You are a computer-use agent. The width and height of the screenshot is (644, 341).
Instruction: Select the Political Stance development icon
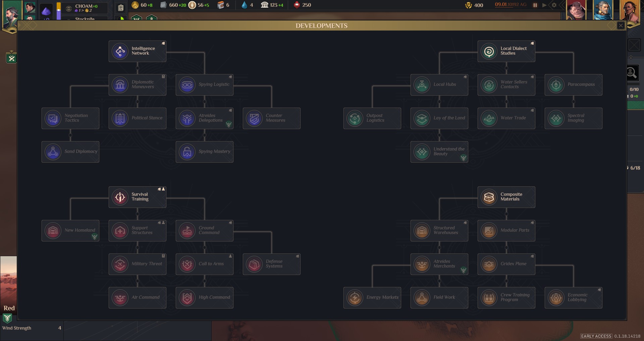[120, 118]
